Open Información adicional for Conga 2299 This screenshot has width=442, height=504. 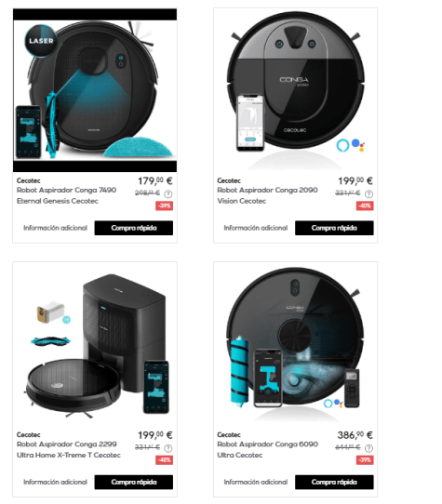tap(55, 482)
